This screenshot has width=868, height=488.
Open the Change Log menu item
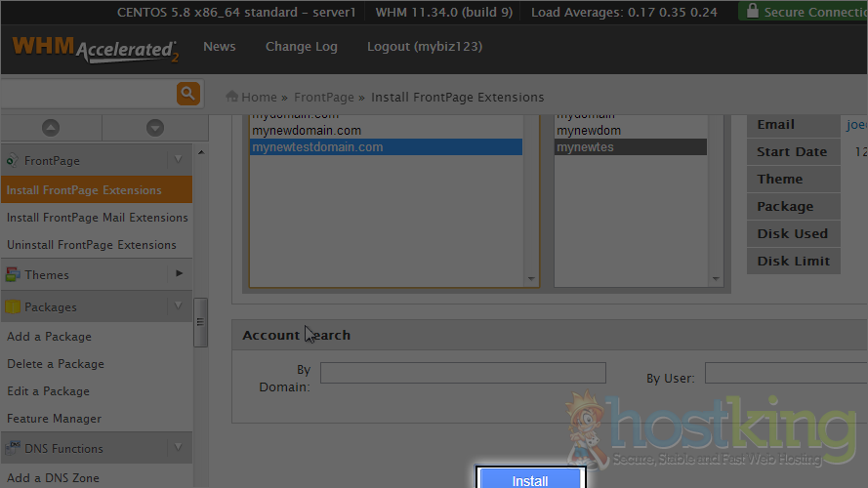coord(301,47)
